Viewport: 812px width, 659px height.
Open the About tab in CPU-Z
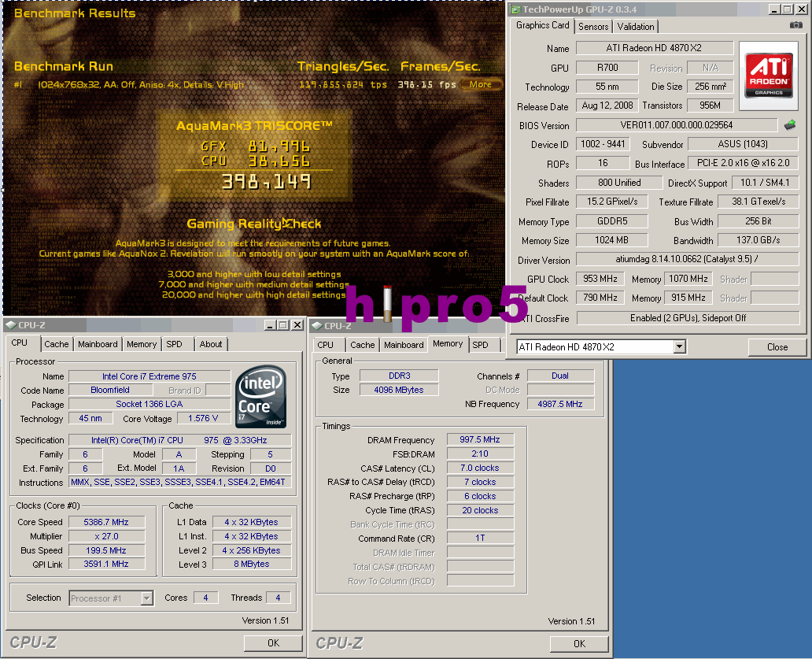tap(211, 344)
